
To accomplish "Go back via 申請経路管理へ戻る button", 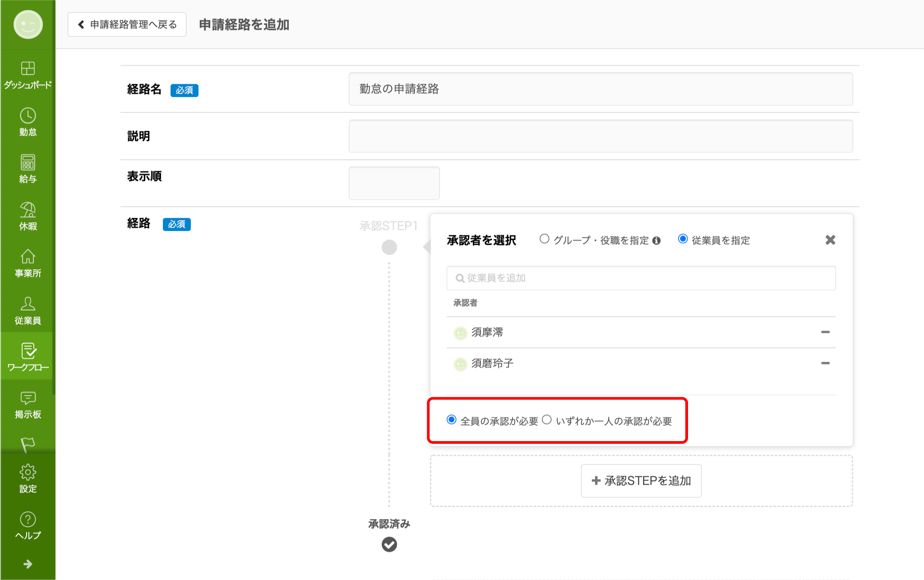I will point(127,24).
